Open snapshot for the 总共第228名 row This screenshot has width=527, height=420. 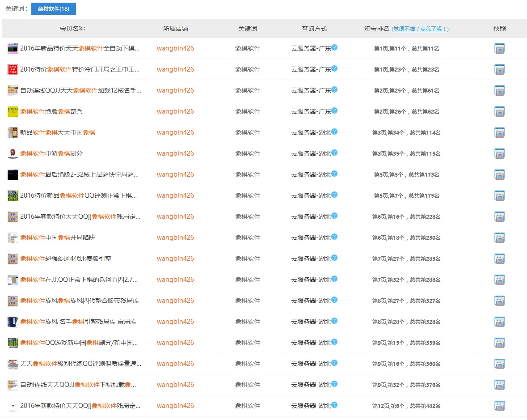[x=499, y=217]
